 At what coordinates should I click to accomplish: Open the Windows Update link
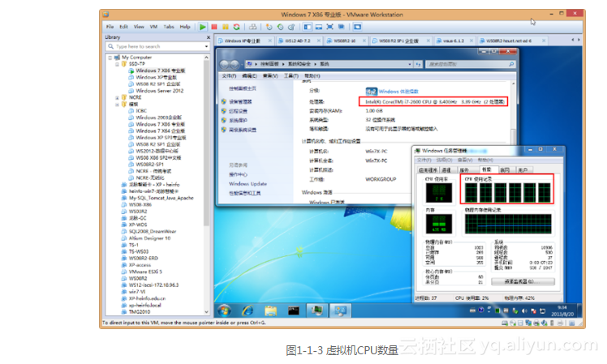(248, 184)
